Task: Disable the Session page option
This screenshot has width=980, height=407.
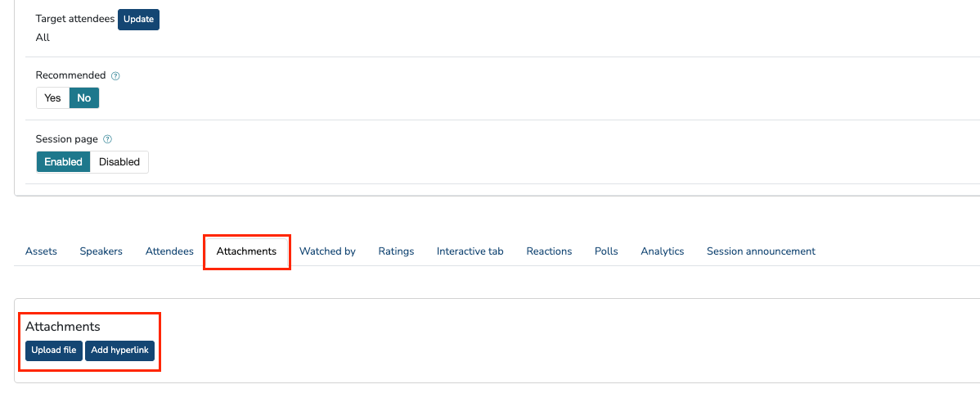Action: coord(119,162)
